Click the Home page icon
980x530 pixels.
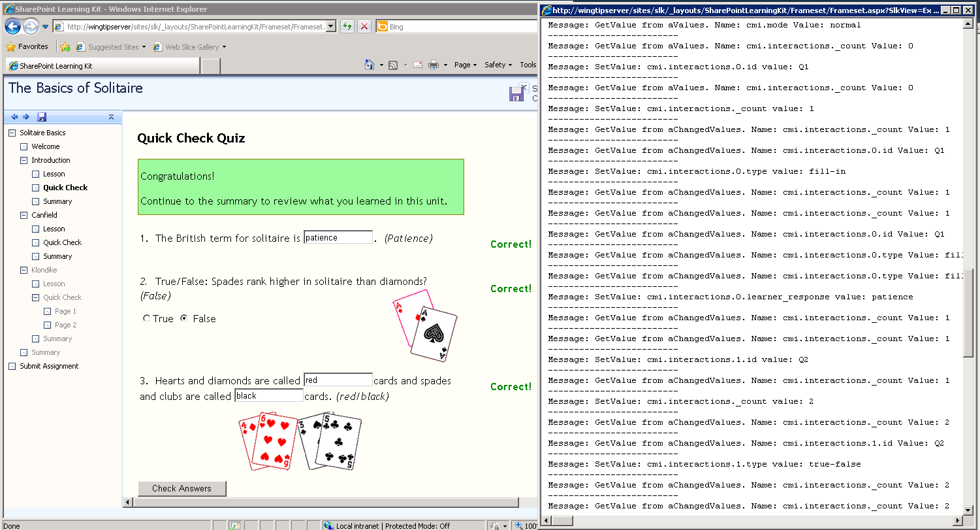(x=370, y=65)
